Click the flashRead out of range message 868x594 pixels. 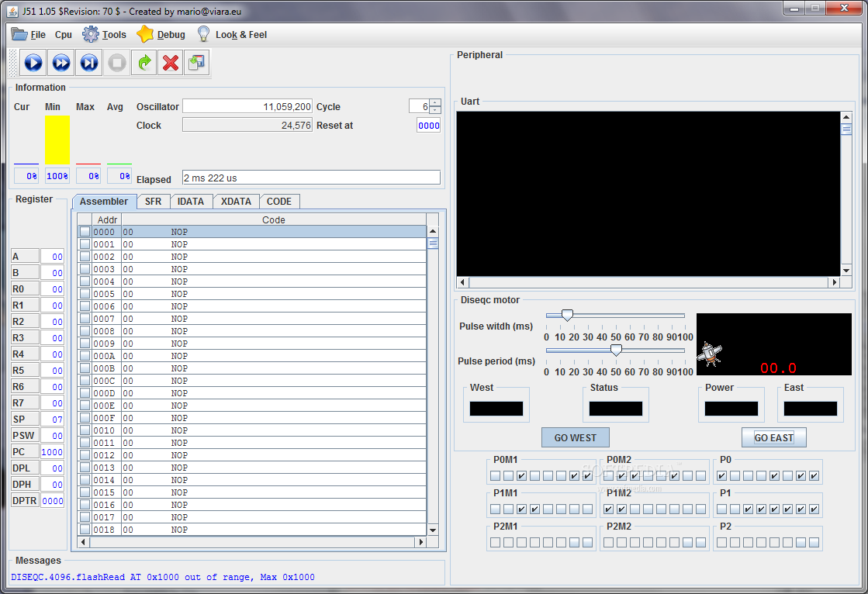pyautogui.click(x=163, y=577)
